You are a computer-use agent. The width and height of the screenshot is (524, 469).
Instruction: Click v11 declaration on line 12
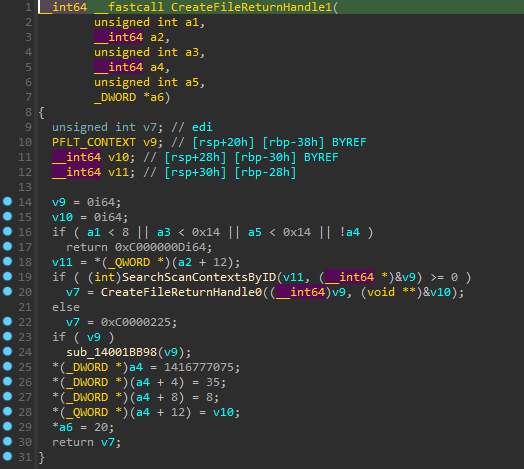tap(118, 172)
